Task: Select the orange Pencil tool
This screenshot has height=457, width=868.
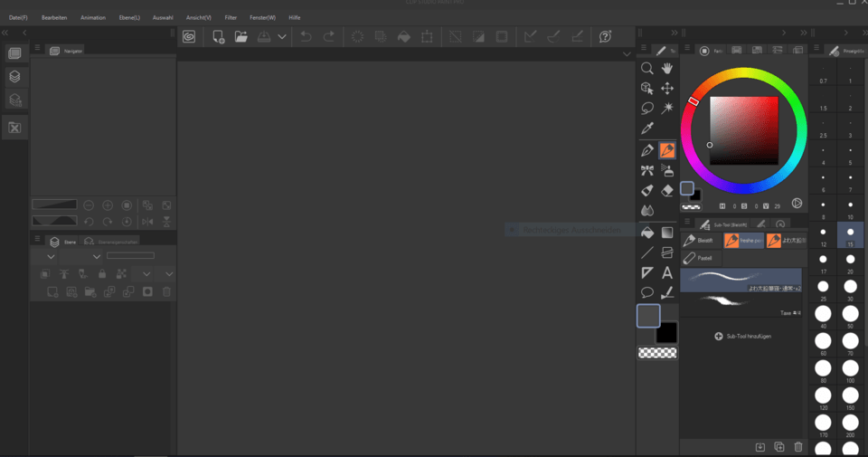Action: 667,150
